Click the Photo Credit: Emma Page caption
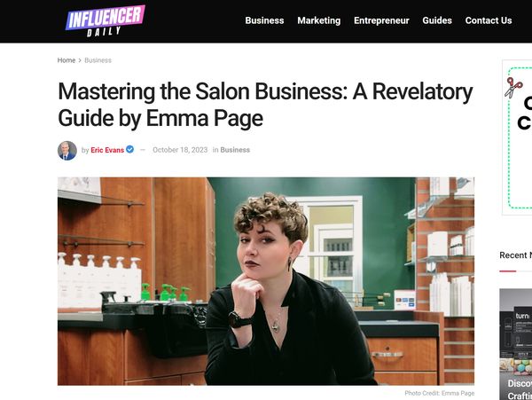Screen dimensions: 532x400 [x=440, y=393]
